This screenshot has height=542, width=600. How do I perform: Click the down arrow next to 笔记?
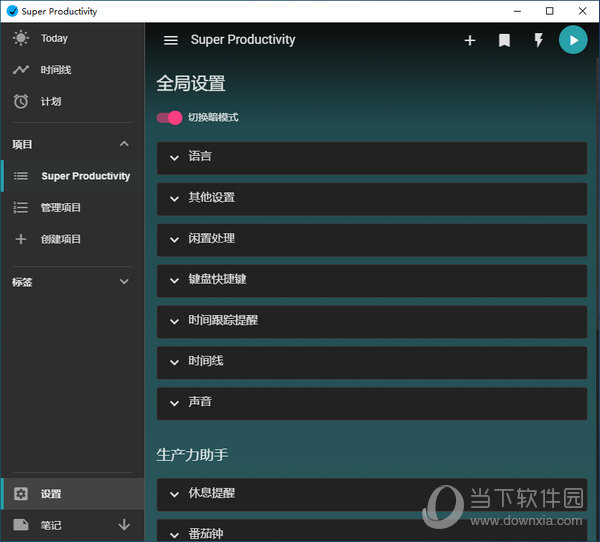point(124,525)
